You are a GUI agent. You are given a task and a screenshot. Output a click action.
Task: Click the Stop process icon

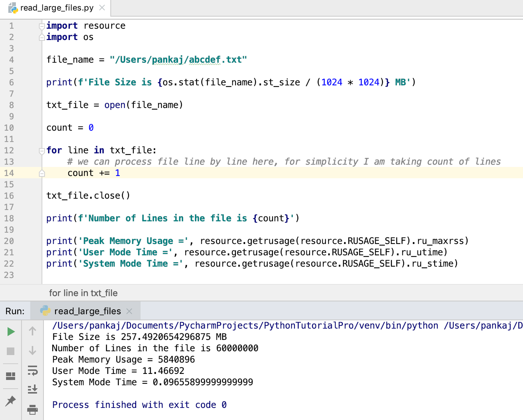[11, 351]
